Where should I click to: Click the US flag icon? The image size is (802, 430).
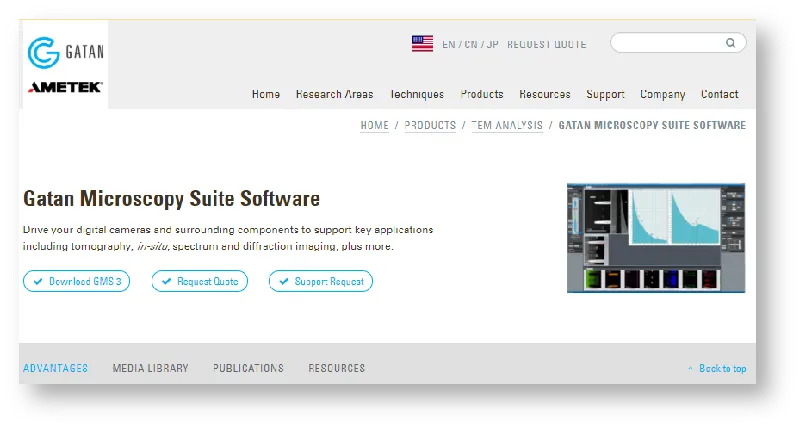(422, 44)
